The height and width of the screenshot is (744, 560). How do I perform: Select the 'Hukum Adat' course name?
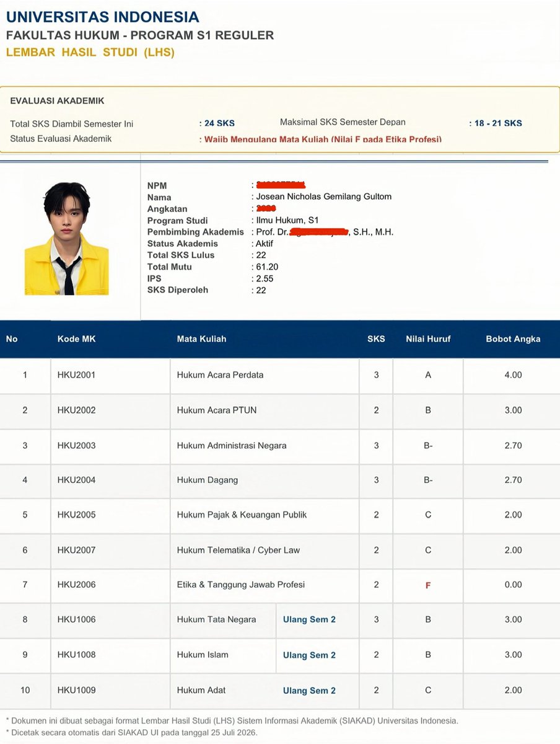201,690
